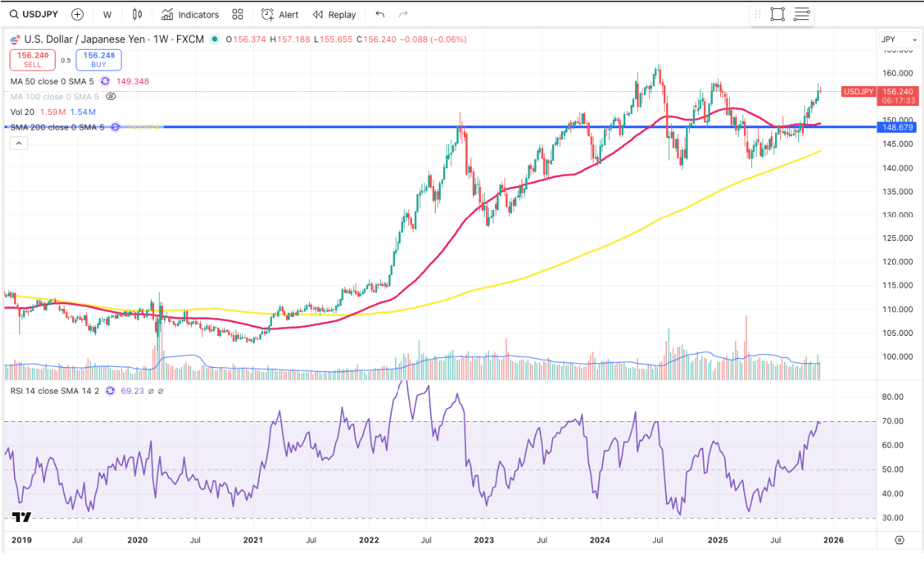Image resolution: width=924 pixels, height=562 pixels.
Task: Click the MA 50 refresh status icon
Action: click(x=105, y=82)
